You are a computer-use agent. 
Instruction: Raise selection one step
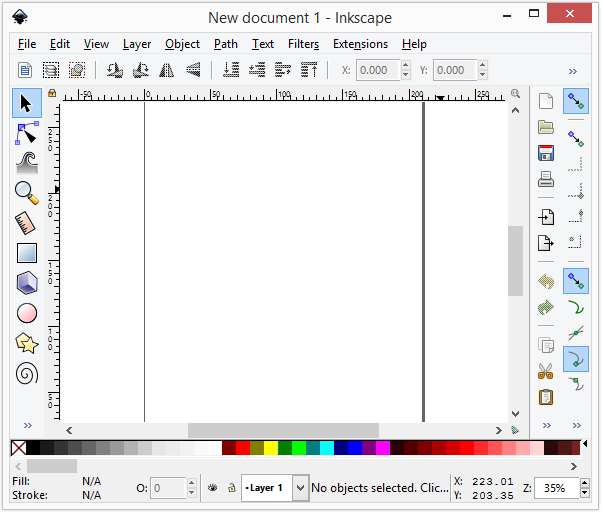click(x=283, y=70)
